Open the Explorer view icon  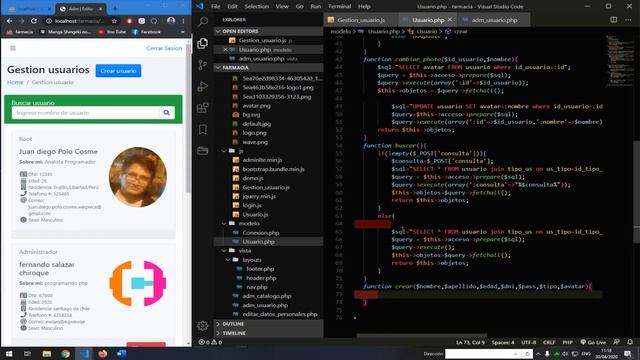(x=202, y=43)
